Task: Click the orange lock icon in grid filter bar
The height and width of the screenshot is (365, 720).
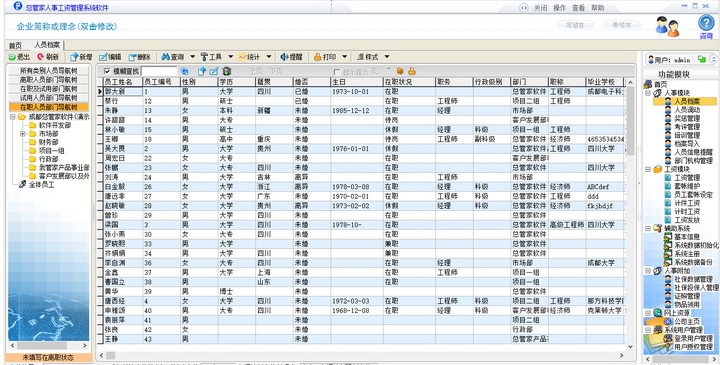Action: tap(412, 71)
